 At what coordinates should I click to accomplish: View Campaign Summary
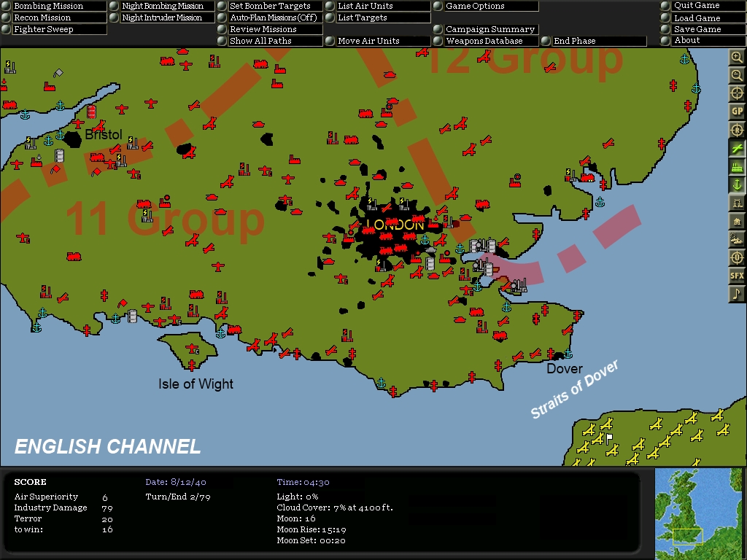click(x=486, y=29)
